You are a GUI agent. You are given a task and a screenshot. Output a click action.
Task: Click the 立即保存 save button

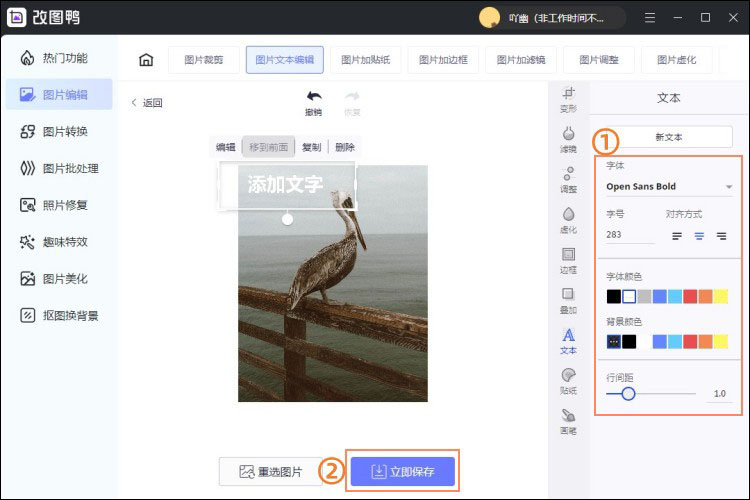pyautogui.click(x=403, y=471)
